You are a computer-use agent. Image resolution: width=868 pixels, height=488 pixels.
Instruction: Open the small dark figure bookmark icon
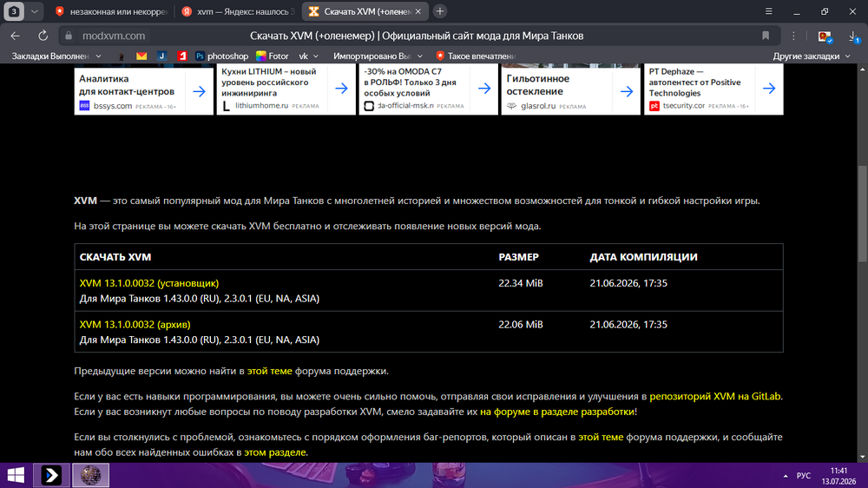(x=122, y=56)
